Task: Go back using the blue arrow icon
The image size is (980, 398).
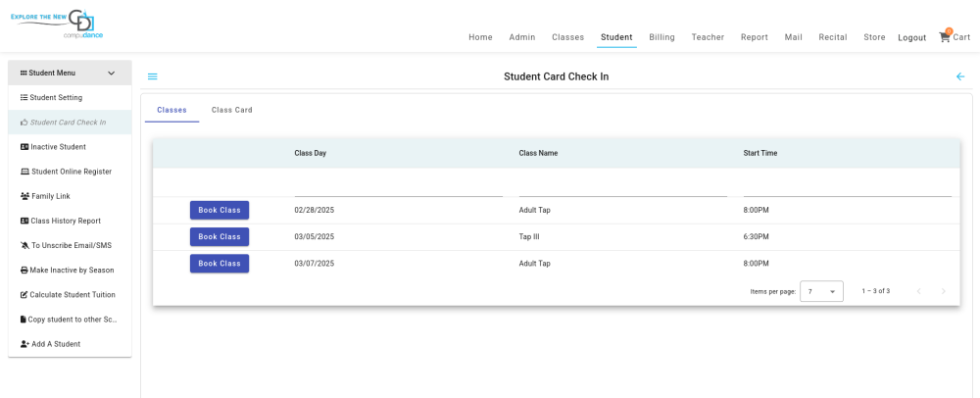Action: click(x=960, y=76)
